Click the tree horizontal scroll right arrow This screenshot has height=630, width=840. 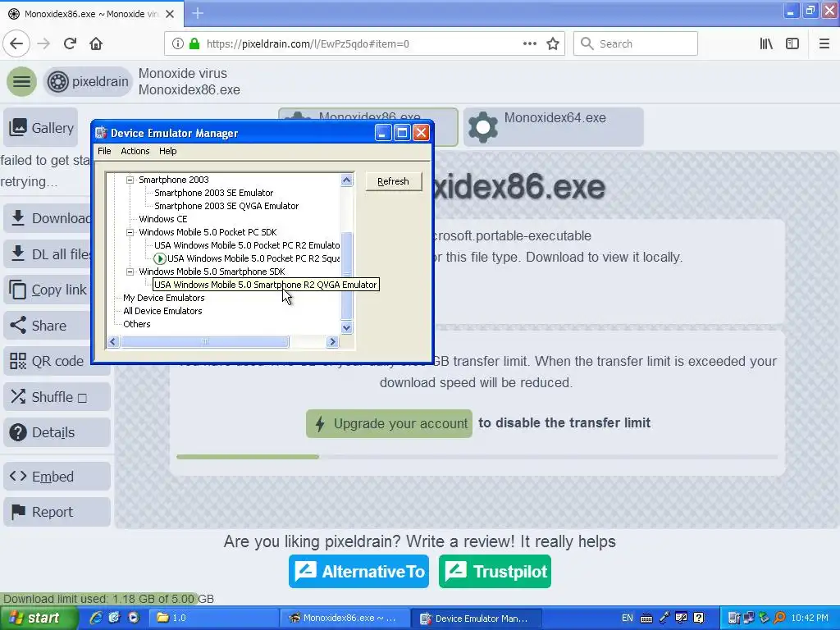coord(333,342)
